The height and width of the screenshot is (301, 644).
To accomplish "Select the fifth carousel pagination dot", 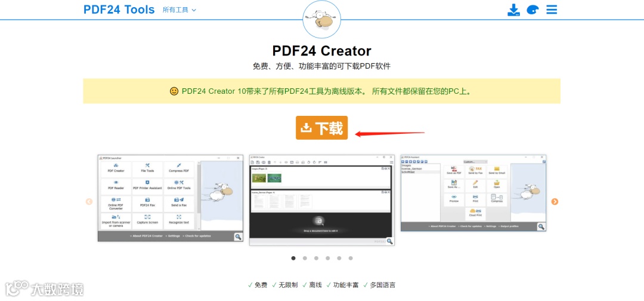I will coord(339,258).
